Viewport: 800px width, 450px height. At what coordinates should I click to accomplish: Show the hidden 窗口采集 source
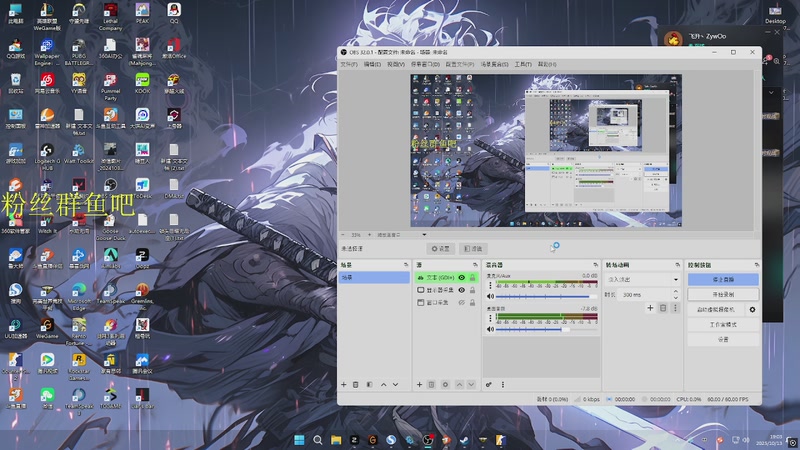(461, 303)
